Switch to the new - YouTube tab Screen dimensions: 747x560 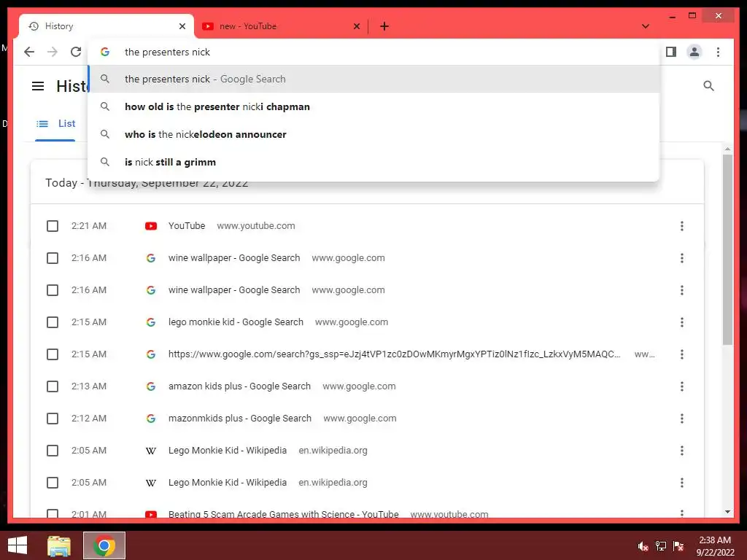click(x=281, y=26)
